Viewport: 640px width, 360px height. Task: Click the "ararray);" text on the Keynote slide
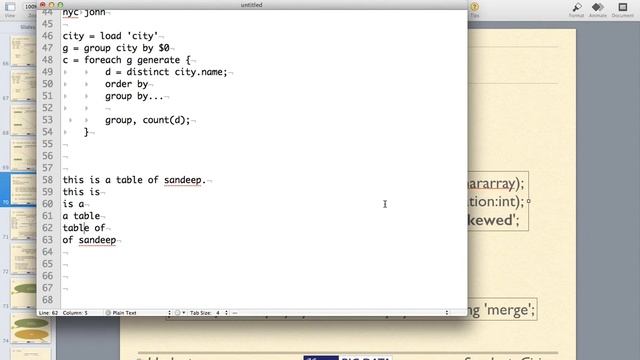(x=496, y=184)
